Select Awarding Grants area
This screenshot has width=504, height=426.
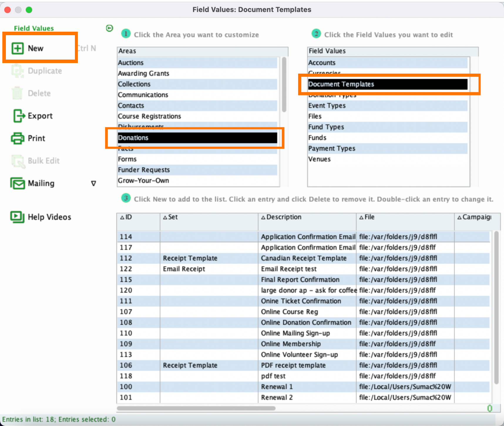pos(197,73)
